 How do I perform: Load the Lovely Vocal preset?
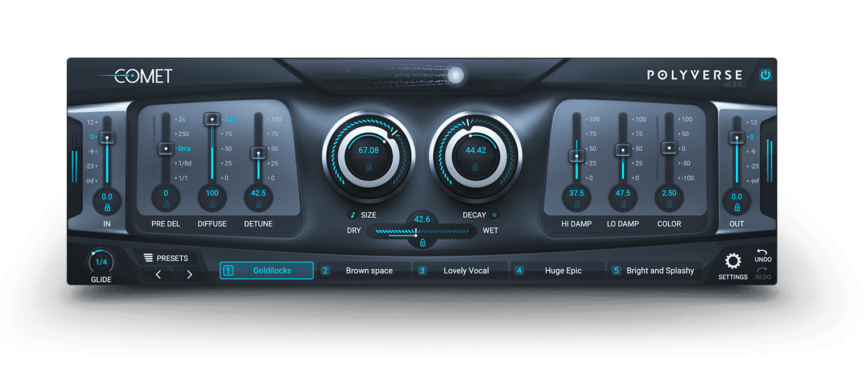coord(461,271)
